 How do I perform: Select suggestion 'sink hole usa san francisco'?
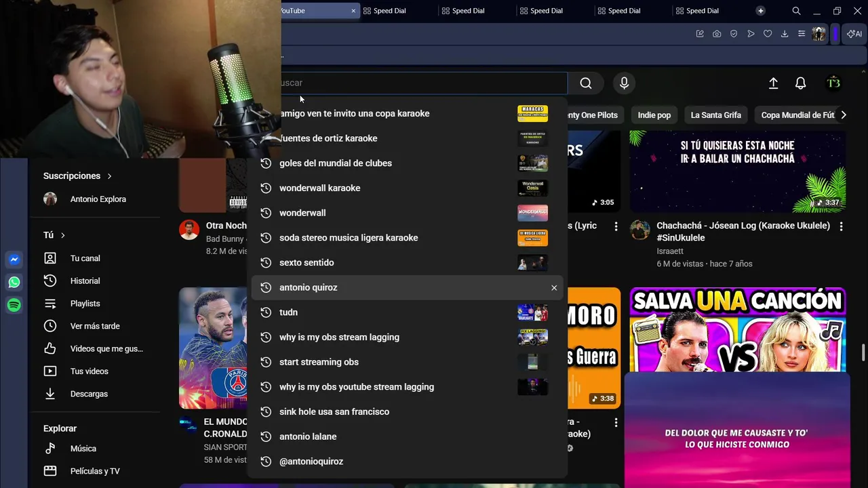[x=409, y=412]
